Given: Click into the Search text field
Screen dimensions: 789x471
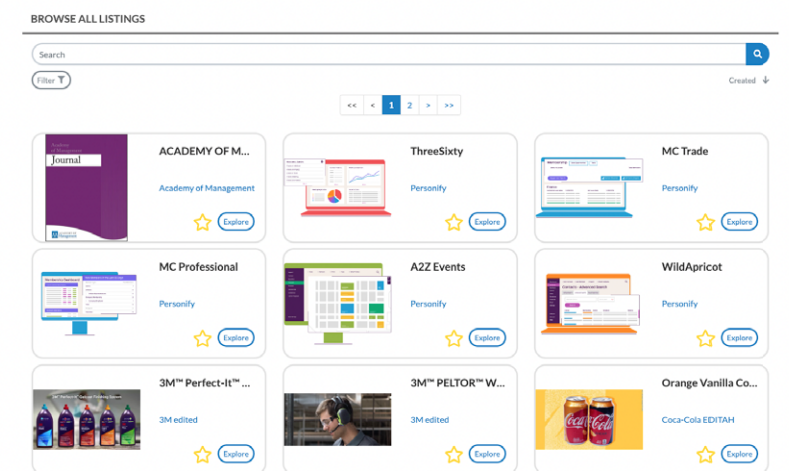Looking at the screenshot, I should (388, 55).
